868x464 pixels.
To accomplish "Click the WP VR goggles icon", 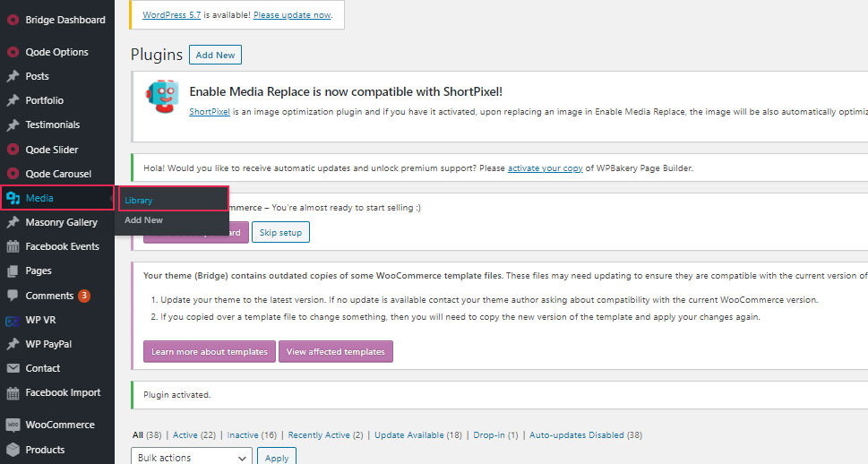I will 13,320.
